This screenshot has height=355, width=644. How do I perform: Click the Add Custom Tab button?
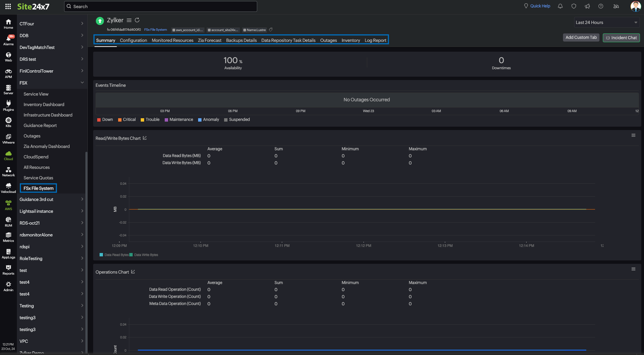(581, 37)
